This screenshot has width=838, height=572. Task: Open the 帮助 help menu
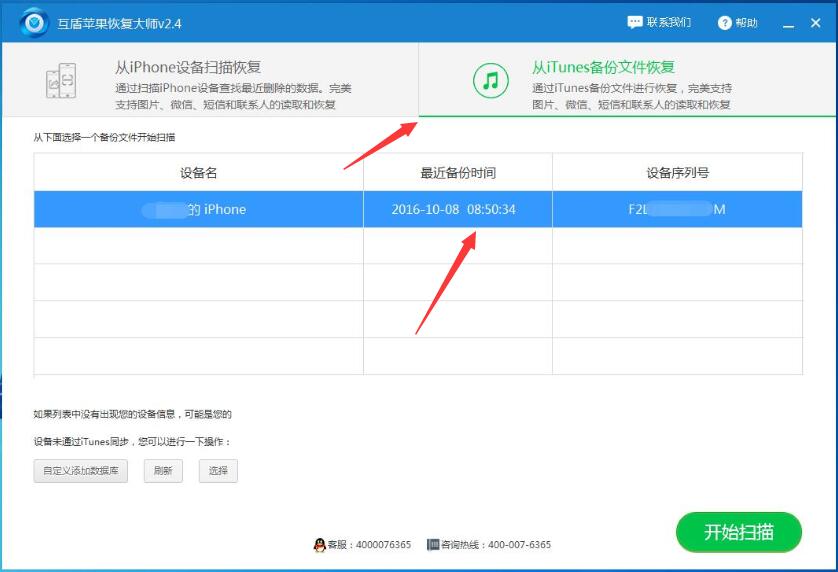[x=747, y=23]
